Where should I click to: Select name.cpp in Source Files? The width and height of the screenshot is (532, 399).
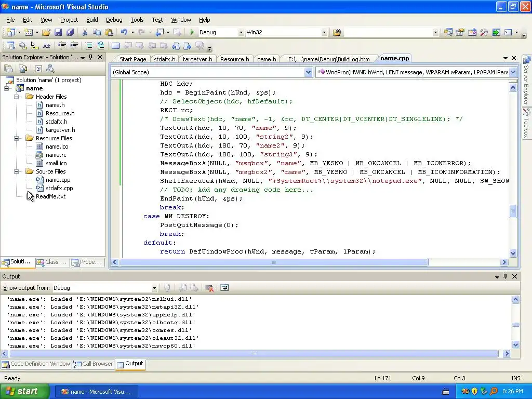click(x=58, y=180)
